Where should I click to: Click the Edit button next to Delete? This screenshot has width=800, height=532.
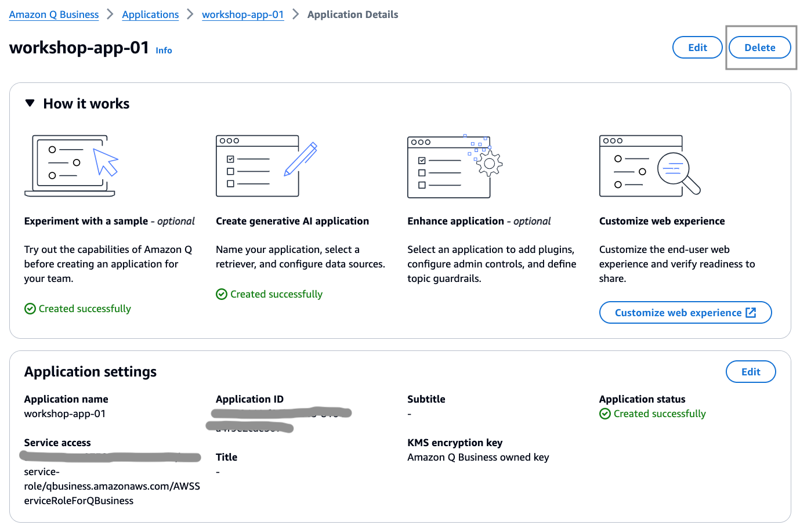click(697, 48)
